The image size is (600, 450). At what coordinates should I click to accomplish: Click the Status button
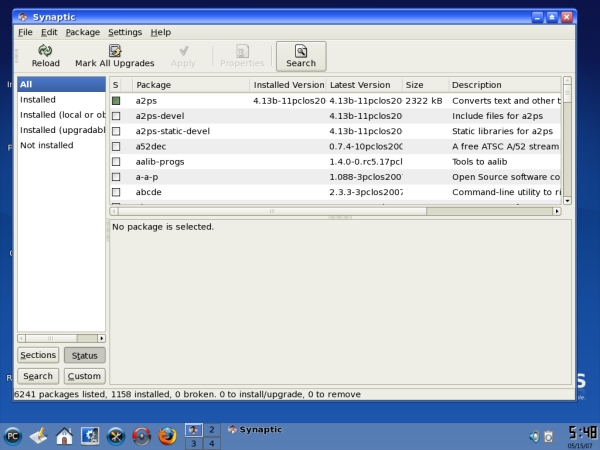[85, 355]
